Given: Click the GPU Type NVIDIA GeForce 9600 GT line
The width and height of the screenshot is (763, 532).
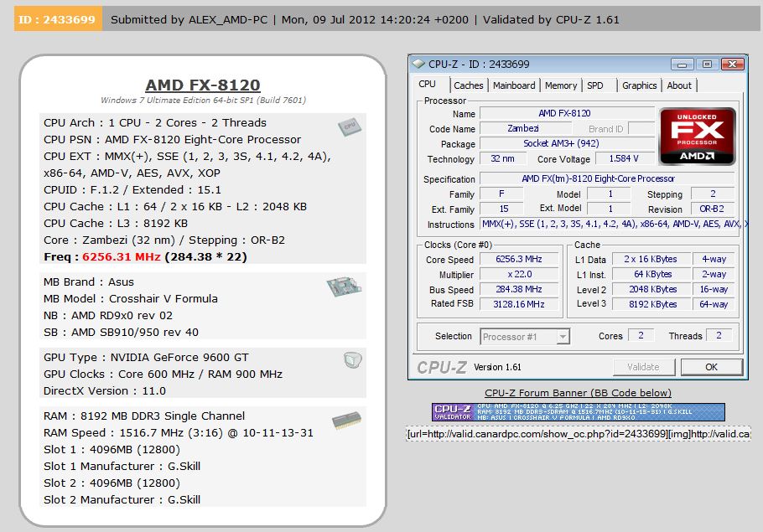Looking at the screenshot, I should tap(146, 358).
